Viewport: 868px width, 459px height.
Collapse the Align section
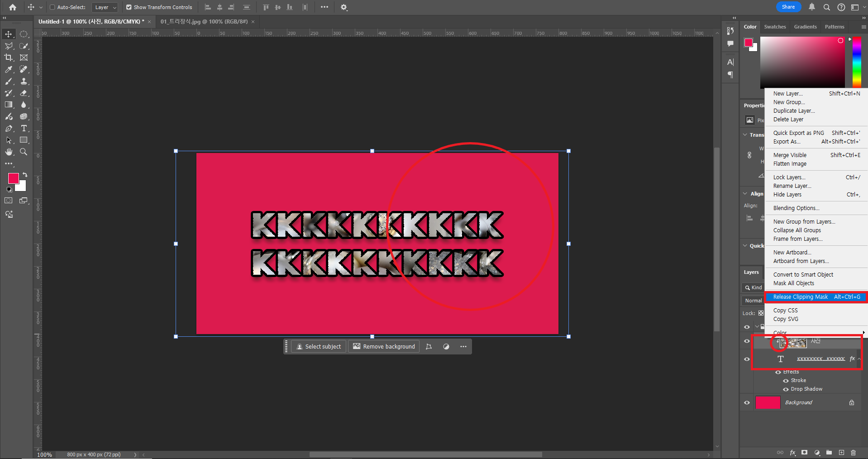point(745,193)
